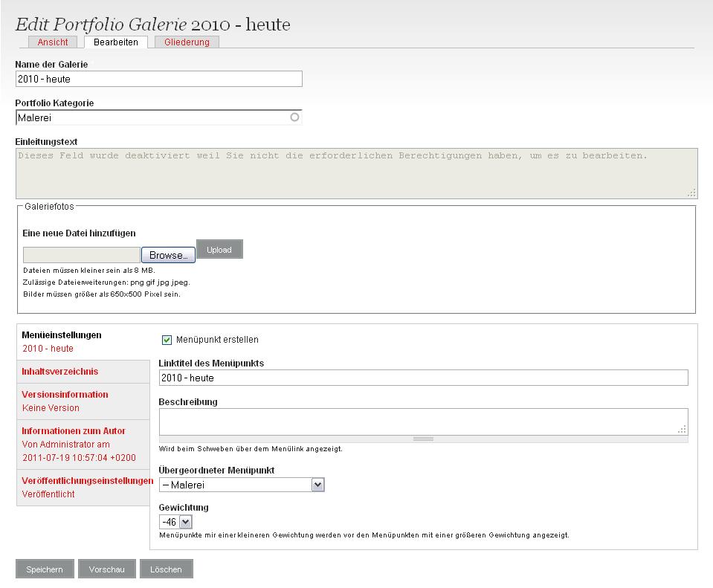Open the Inhaltsverzeichnis vertical tab
Viewport: 713px width, 588px height.
[x=60, y=372]
